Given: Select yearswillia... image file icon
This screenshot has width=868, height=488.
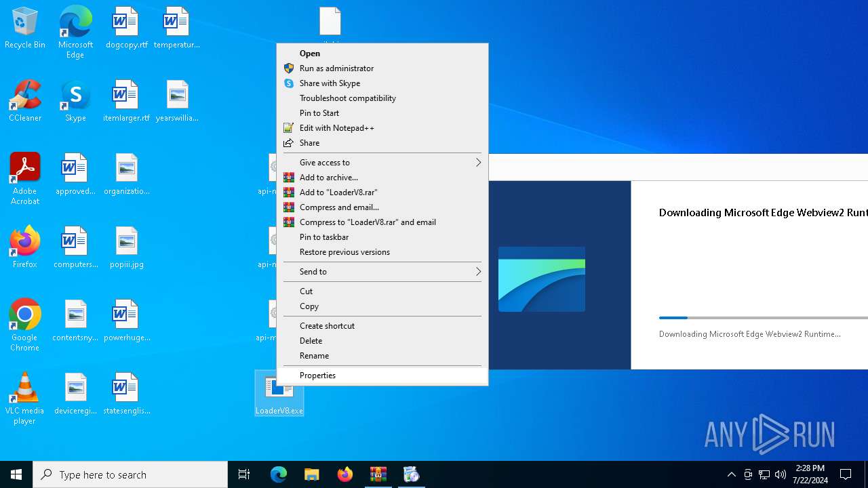Looking at the screenshot, I should pyautogui.click(x=176, y=101).
